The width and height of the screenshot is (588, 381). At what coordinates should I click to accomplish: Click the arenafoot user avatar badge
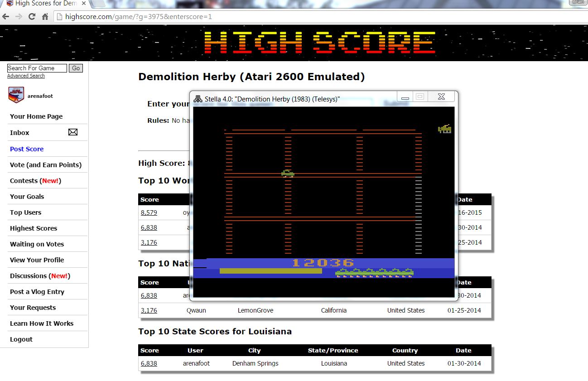point(16,96)
